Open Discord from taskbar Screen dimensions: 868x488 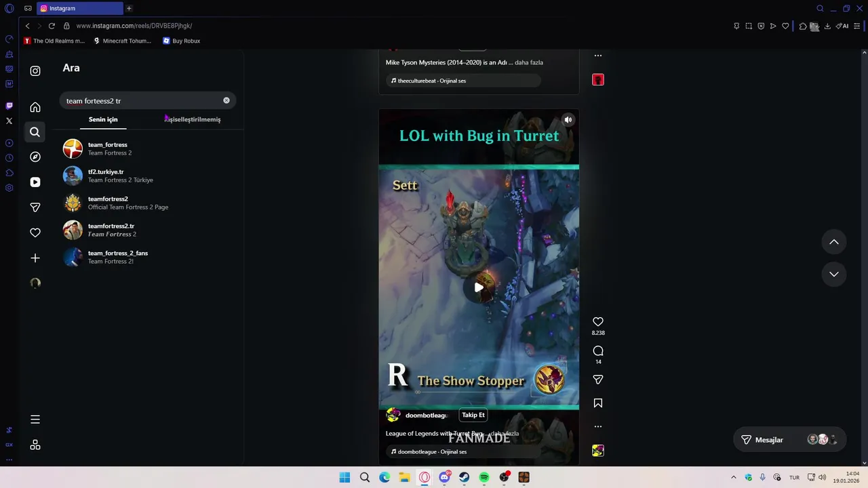(x=444, y=477)
